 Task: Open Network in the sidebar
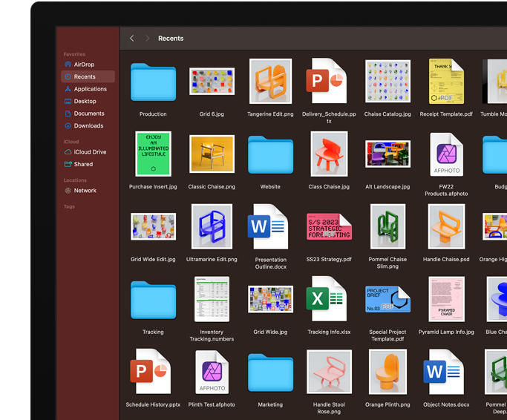click(88, 191)
